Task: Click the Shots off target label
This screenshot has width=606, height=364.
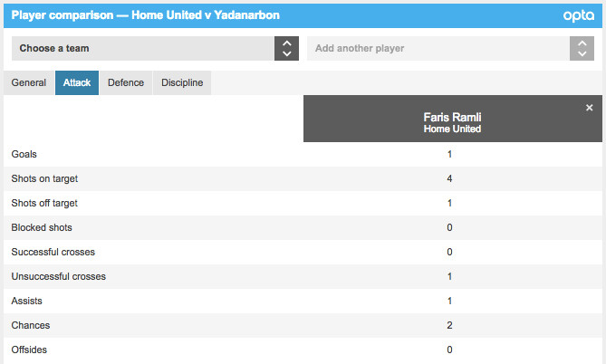Action: coord(43,204)
